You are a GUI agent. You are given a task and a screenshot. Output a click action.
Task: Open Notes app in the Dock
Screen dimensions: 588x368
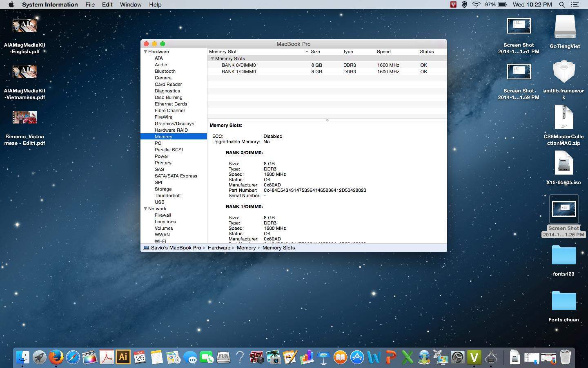coord(156,357)
